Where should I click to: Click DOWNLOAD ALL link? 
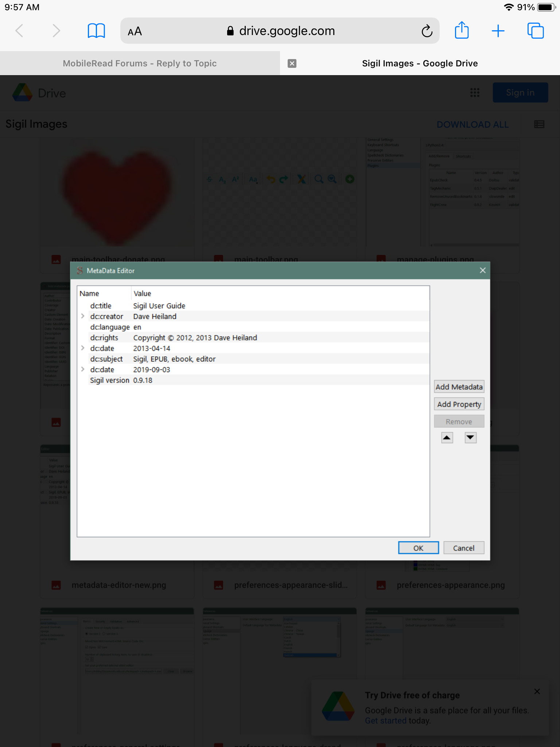click(x=472, y=125)
